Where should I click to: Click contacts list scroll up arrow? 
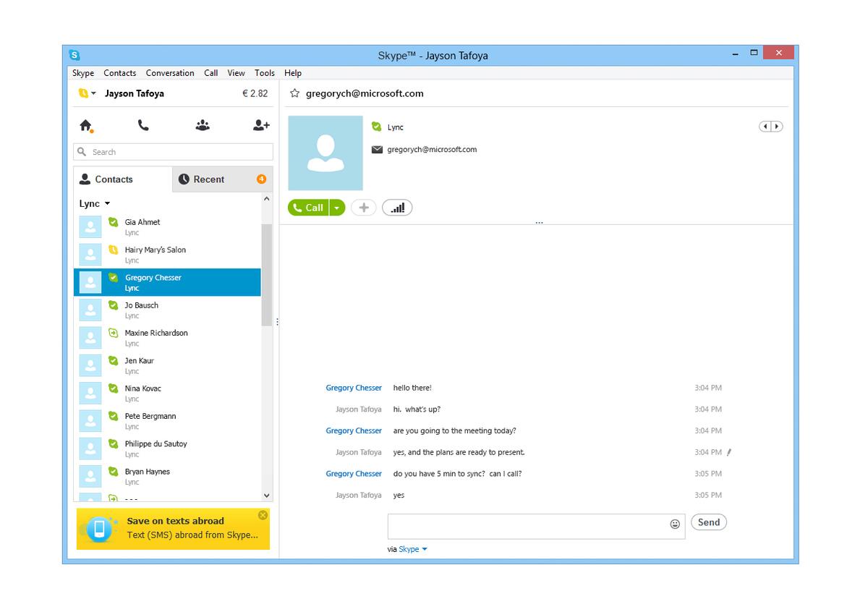tap(266, 199)
